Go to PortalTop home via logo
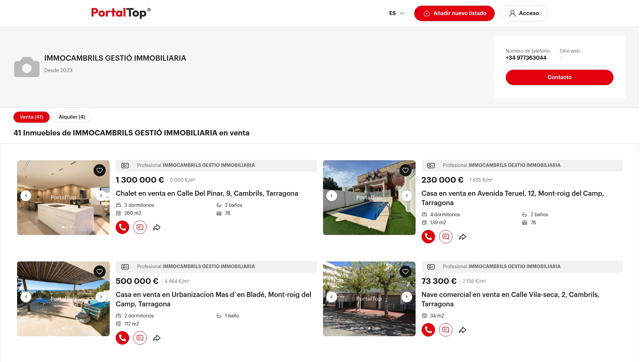The width and height of the screenshot is (644, 362). pos(121,13)
